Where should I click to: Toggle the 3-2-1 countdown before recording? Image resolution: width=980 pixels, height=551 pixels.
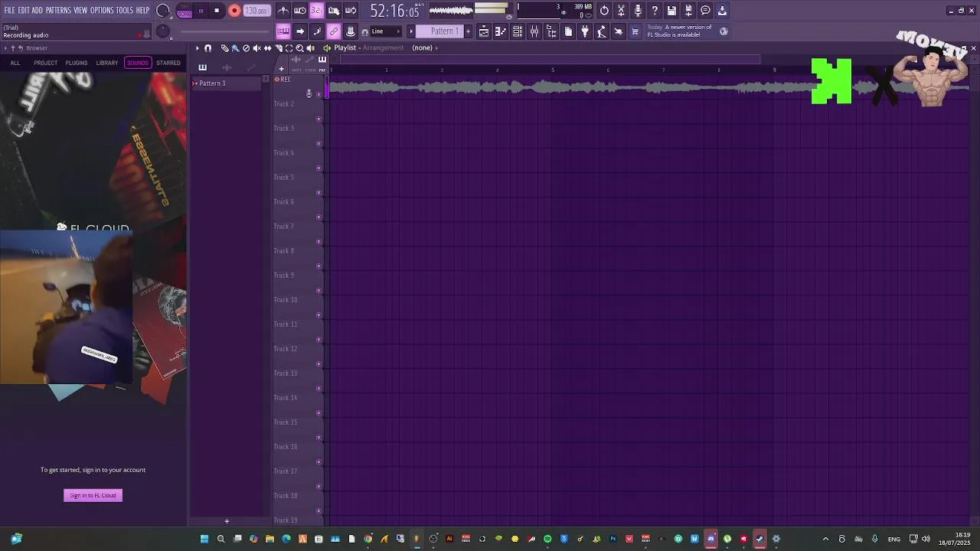click(x=317, y=11)
